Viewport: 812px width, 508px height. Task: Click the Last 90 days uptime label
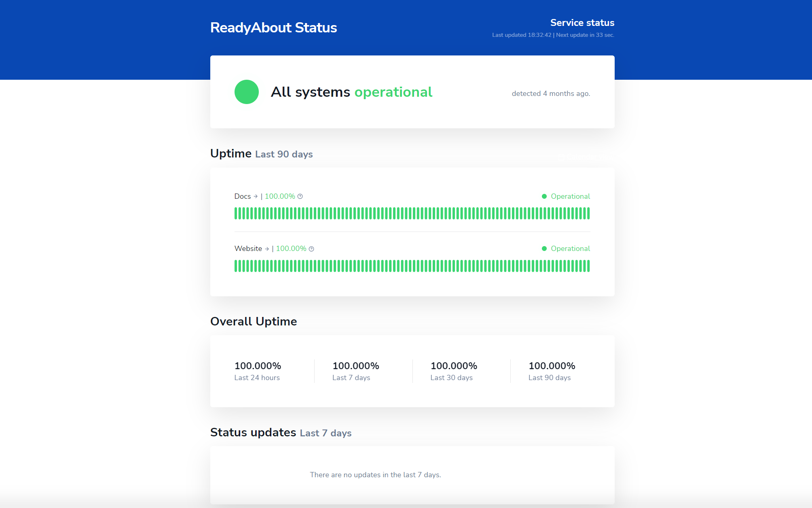pyautogui.click(x=550, y=378)
